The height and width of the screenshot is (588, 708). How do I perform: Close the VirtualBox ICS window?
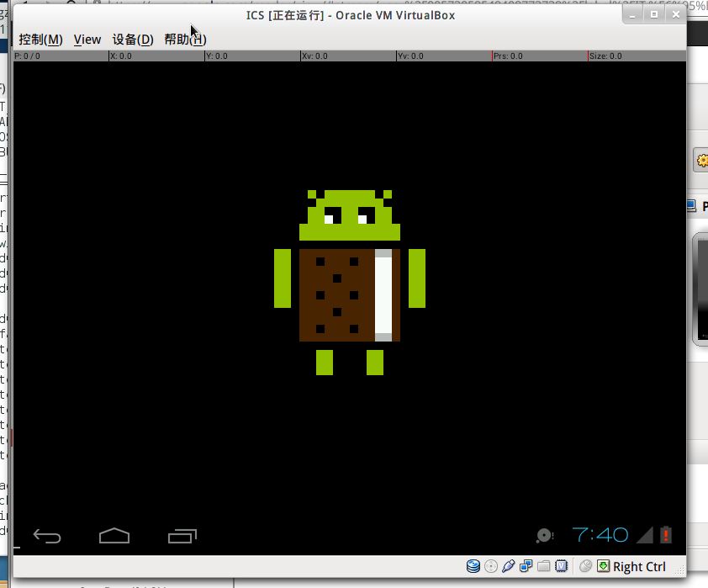[675, 15]
